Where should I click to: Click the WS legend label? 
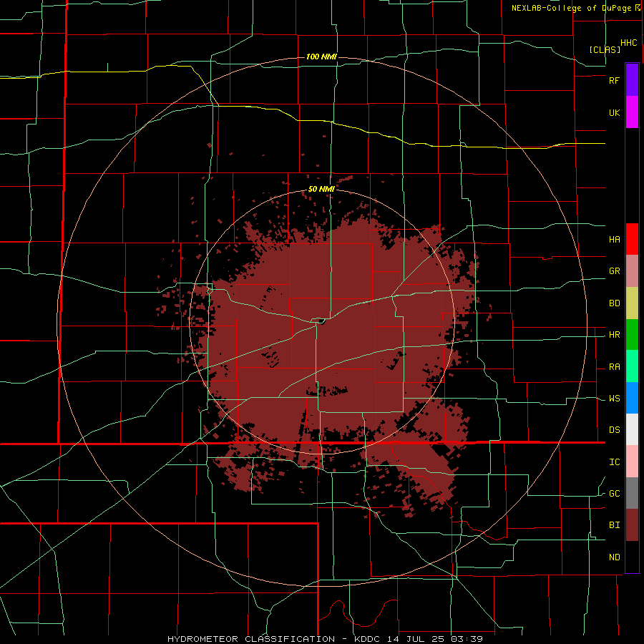pyautogui.click(x=614, y=399)
